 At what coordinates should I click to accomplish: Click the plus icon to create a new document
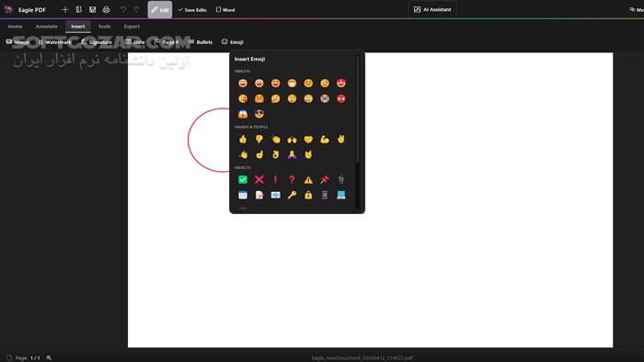[x=65, y=9]
